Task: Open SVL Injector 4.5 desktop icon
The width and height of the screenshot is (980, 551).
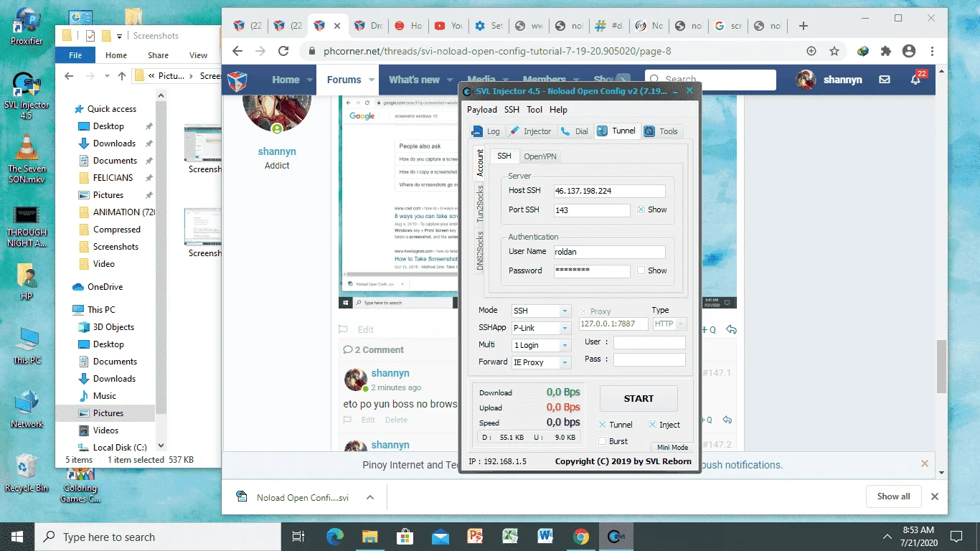Action: pos(27,95)
